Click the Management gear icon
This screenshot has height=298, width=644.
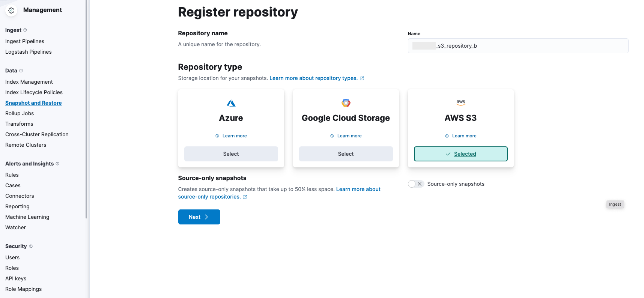[x=11, y=11]
